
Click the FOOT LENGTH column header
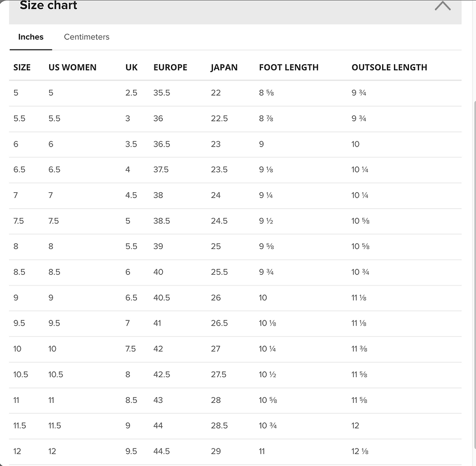tap(289, 67)
